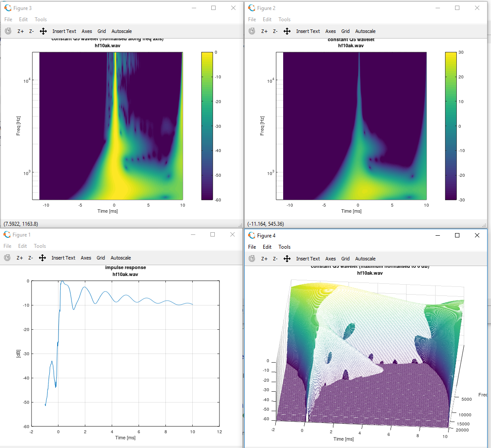This screenshot has height=448, width=491.
Task: Click Insert Text in Figure 3 toolbar
Action: click(x=64, y=31)
